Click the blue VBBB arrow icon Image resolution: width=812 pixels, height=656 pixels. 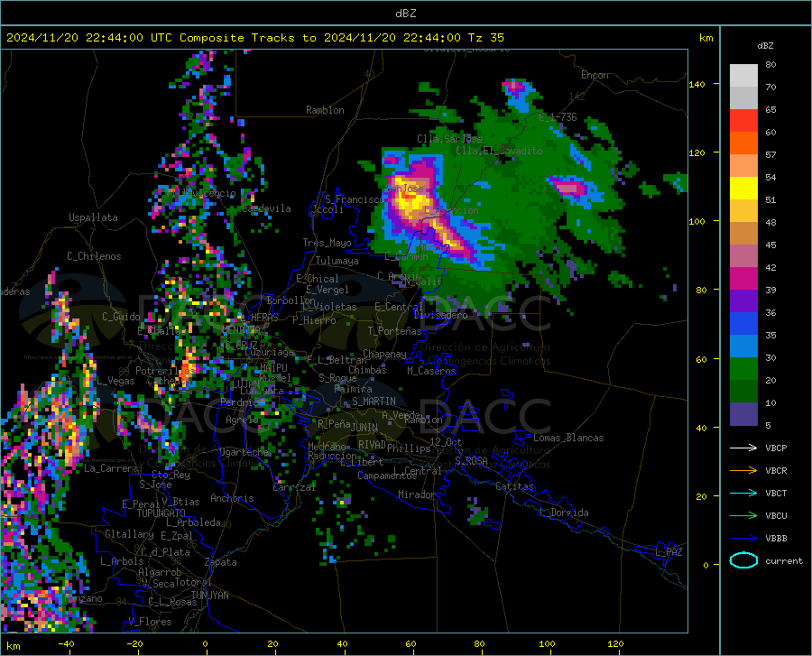tap(743, 539)
